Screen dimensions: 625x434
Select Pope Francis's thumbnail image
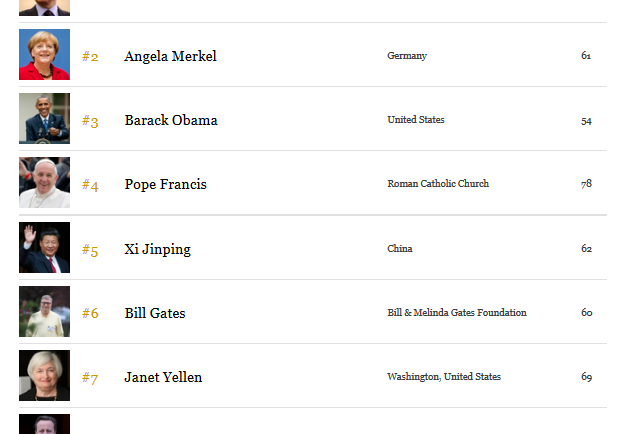point(44,183)
